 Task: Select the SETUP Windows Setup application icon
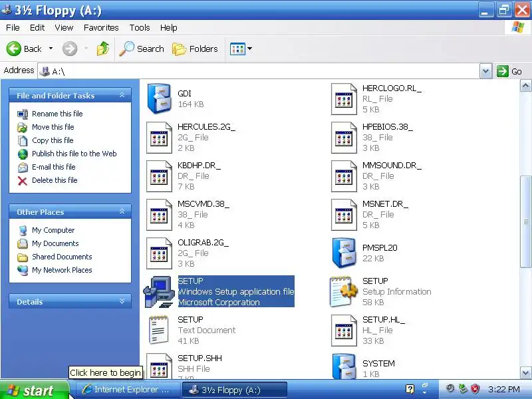click(159, 292)
